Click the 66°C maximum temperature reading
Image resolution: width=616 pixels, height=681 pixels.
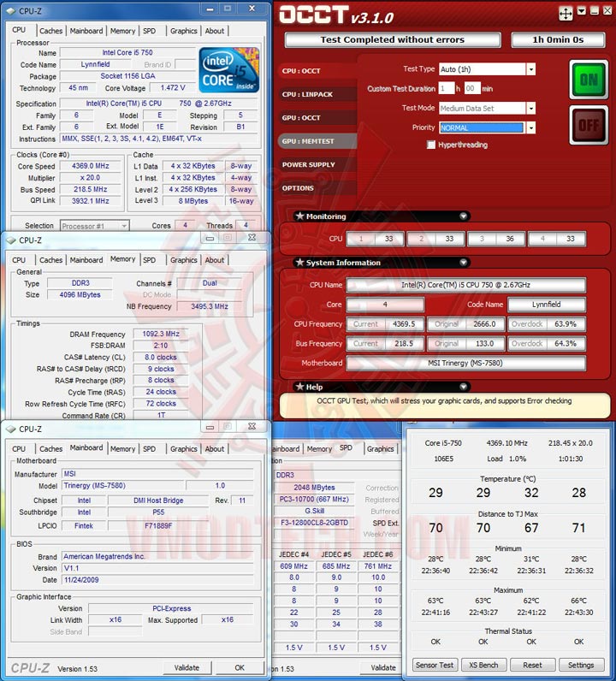pyautogui.click(x=578, y=601)
